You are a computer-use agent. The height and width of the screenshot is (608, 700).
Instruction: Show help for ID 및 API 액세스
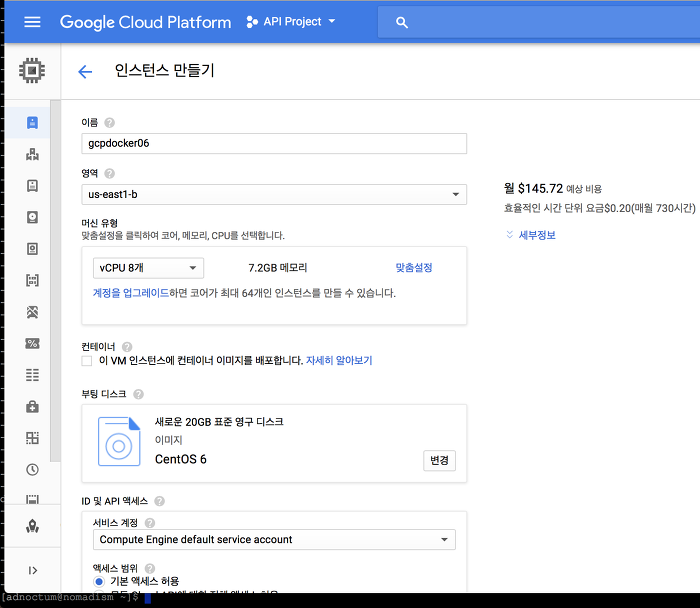[x=159, y=501]
